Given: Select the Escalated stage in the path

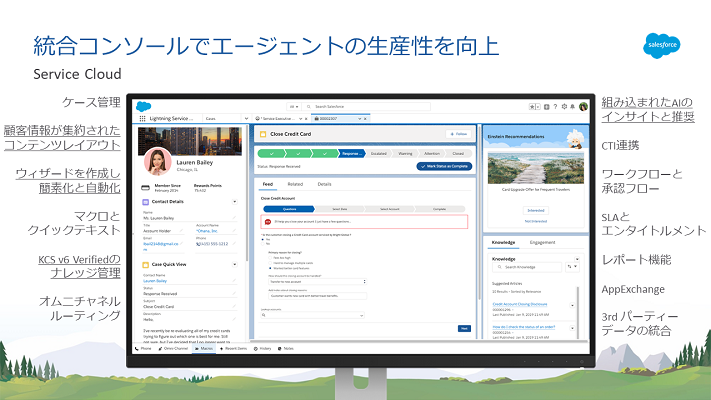Looking at the screenshot, I should tap(379, 154).
